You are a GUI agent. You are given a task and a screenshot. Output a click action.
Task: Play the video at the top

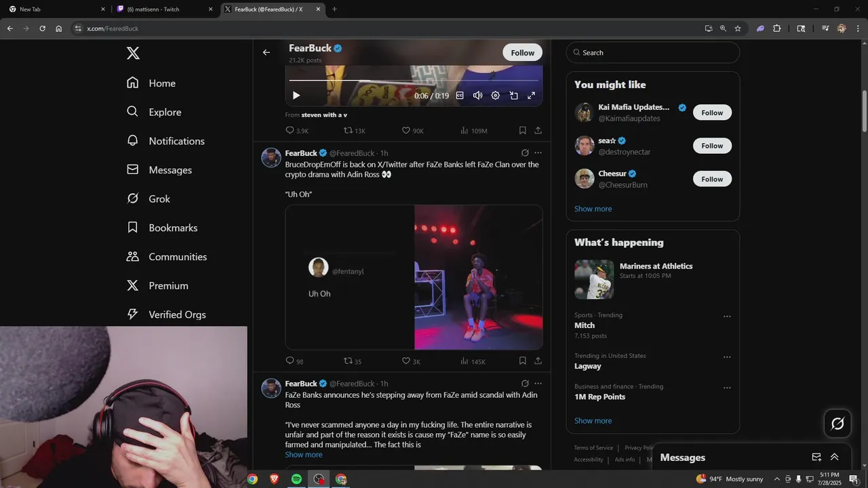tap(296, 96)
